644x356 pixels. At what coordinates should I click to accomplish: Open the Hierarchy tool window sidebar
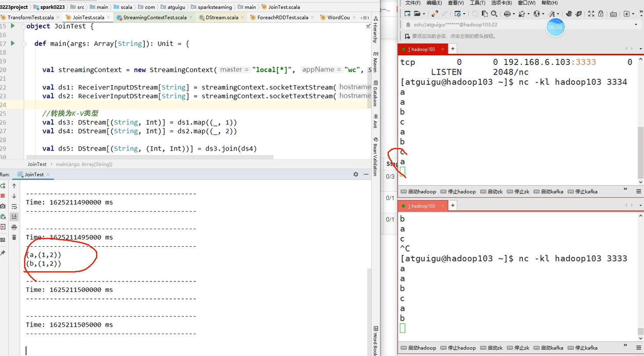(375, 30)
